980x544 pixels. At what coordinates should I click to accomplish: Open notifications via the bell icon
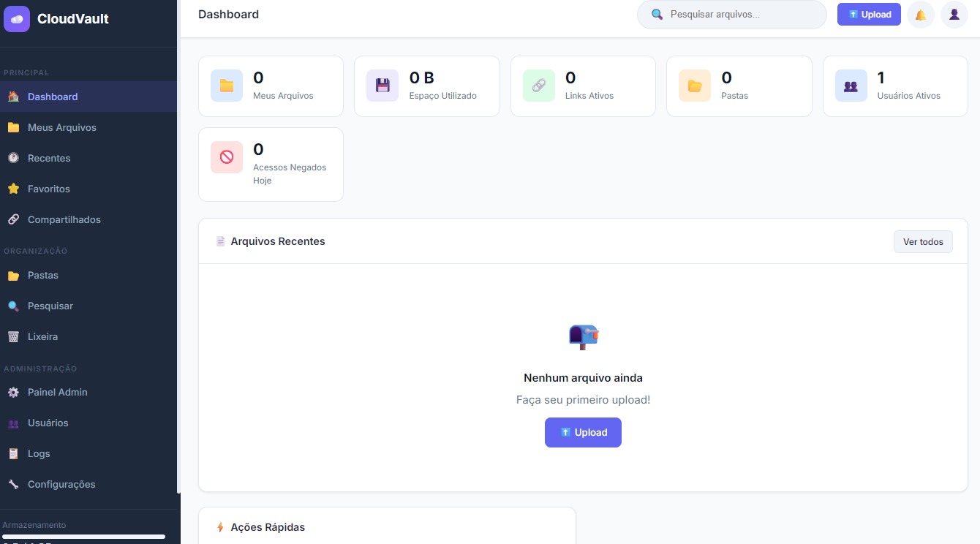[x=920, y=15]
